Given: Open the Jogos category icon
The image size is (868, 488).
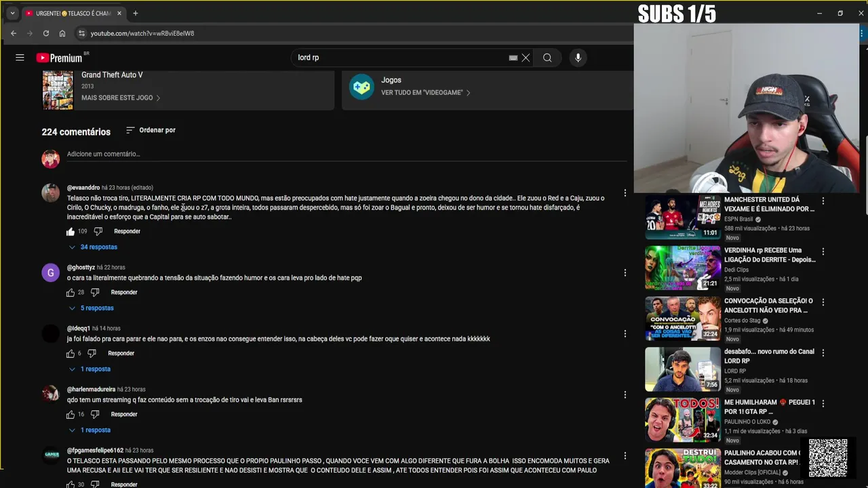Looking at the screenshot, I should pyautogui.click(x=361, y=86).
